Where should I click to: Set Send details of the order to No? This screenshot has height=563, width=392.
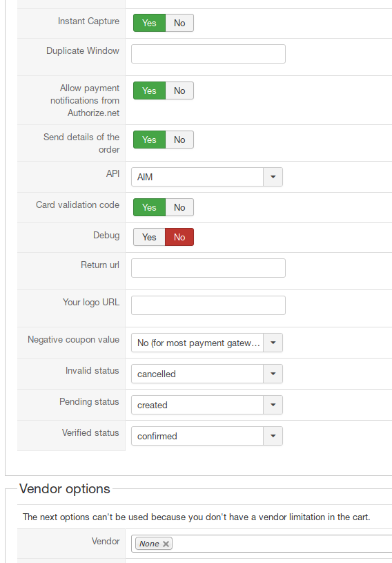179,140
